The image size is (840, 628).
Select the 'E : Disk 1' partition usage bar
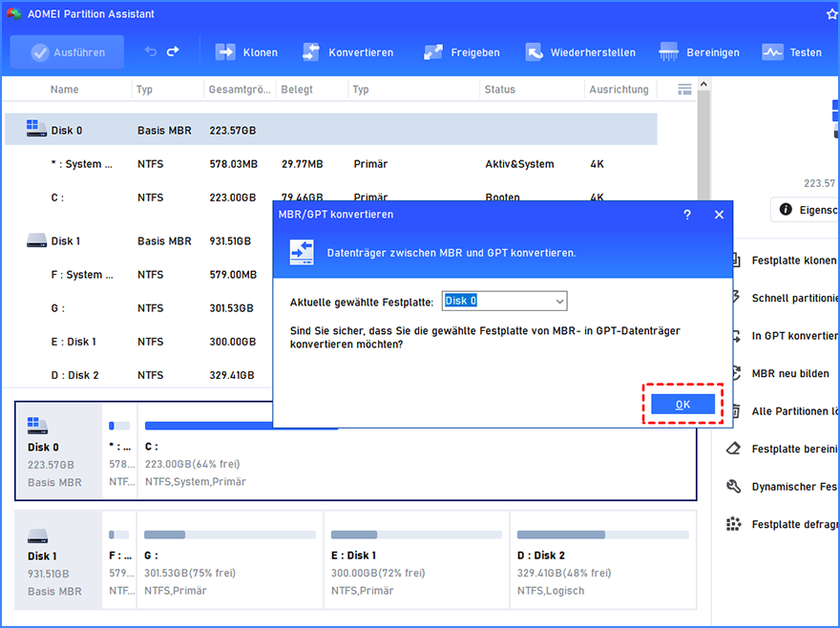point(416,534)
